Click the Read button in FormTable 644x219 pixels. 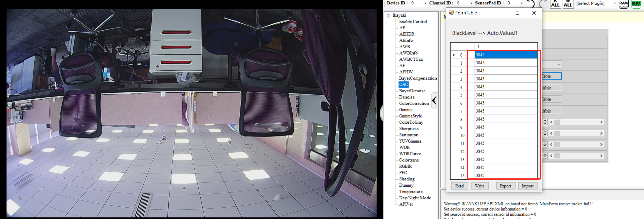[x=459, y=186]
